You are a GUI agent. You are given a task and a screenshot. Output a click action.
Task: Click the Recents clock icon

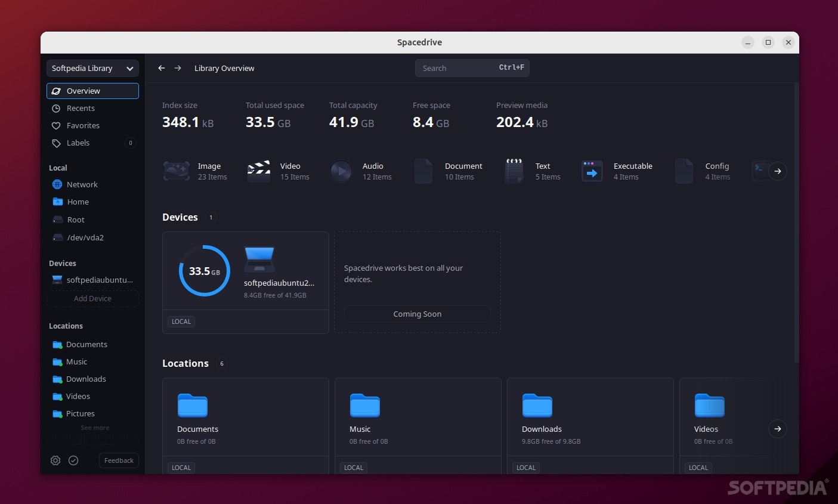(x=56, y=109)
